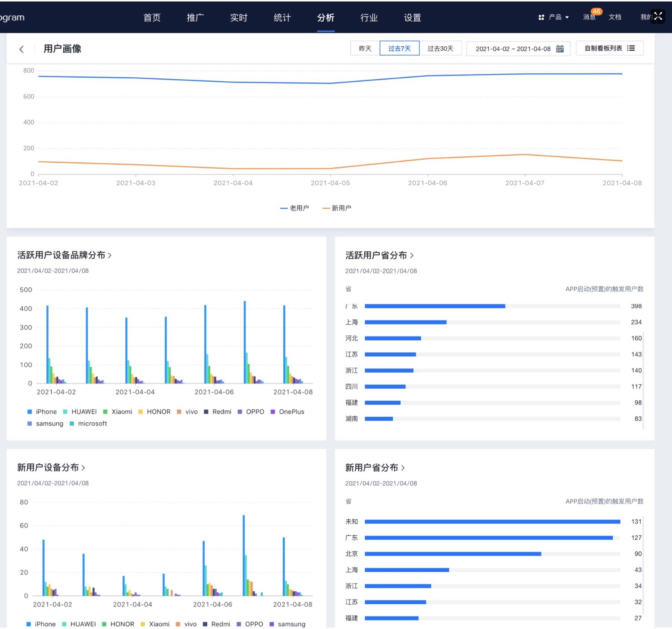Open the 行业 navigation tab
Screen dimensions: 672x629
pyautogui.click(x=369, y=18)
